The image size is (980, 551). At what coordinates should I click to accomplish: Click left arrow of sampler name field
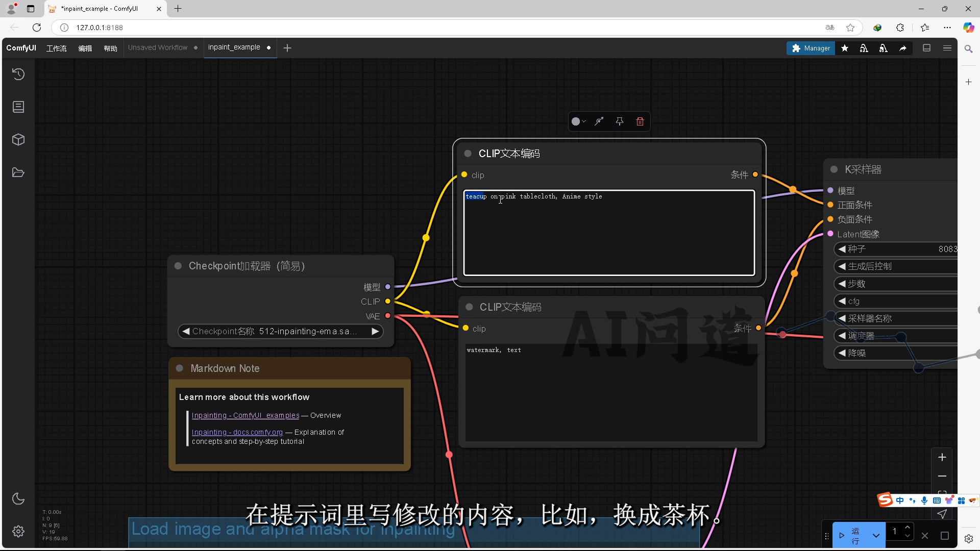pyautogui.click(x=842, y=318)
